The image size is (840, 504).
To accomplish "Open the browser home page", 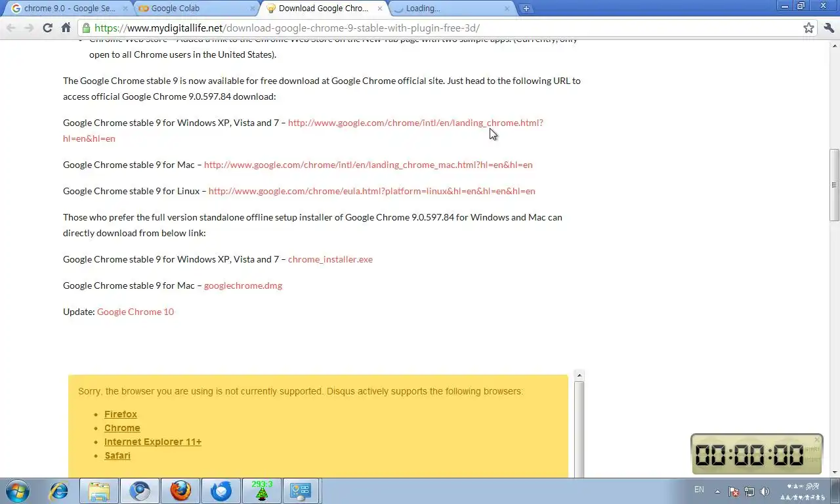I will pos(66,28).
